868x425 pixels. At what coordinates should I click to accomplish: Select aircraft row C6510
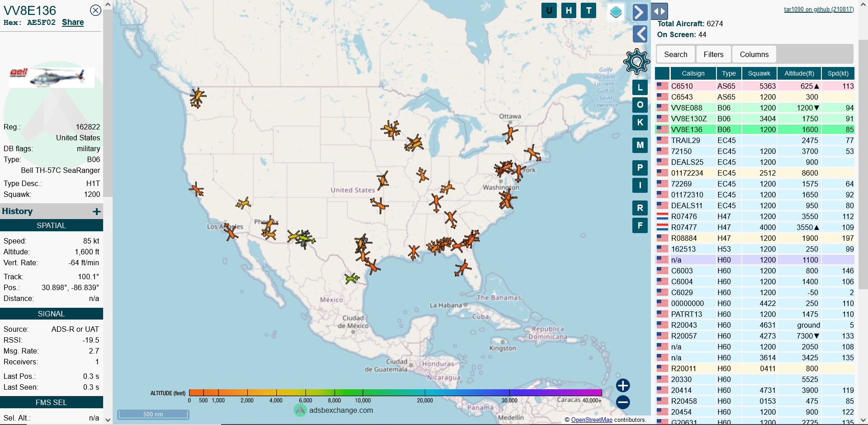pos(754,86)
